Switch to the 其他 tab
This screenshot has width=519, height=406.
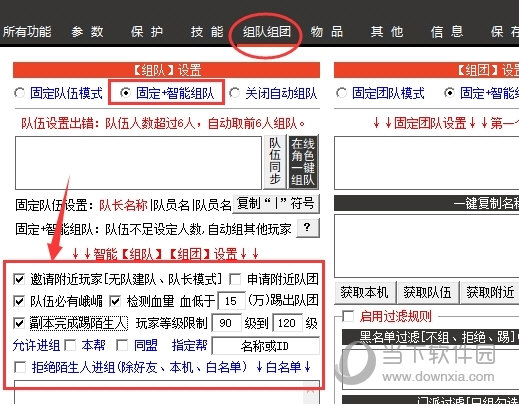[x=387, y=32]
